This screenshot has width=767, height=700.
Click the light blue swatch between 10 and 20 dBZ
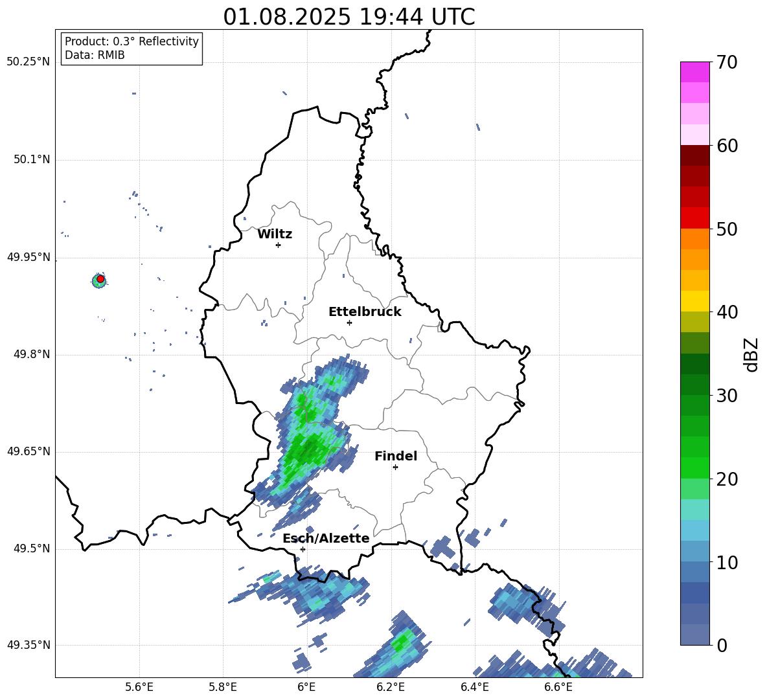coord(694,530)
